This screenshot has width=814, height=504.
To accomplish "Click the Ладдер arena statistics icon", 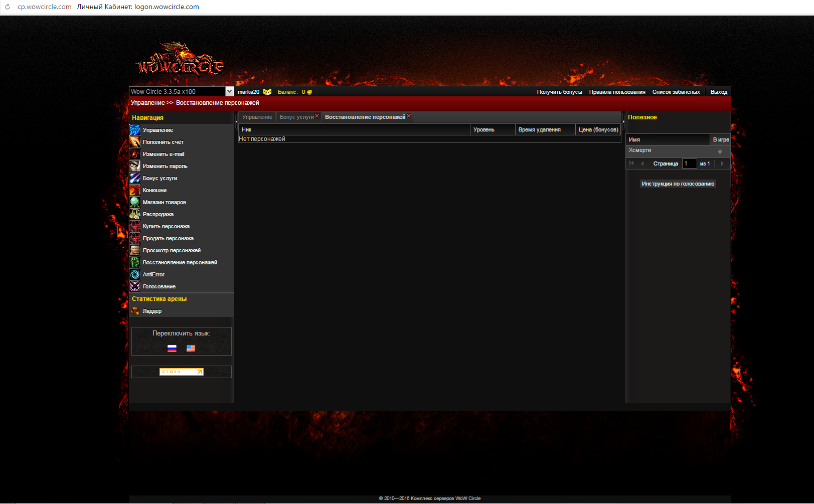I will pyautogui.click(x=135, y=311).
